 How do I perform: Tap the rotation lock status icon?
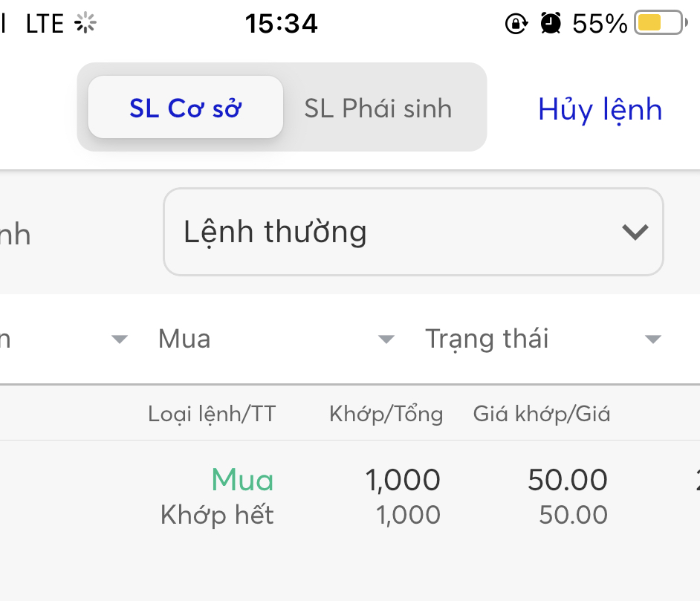click(515, 25)
